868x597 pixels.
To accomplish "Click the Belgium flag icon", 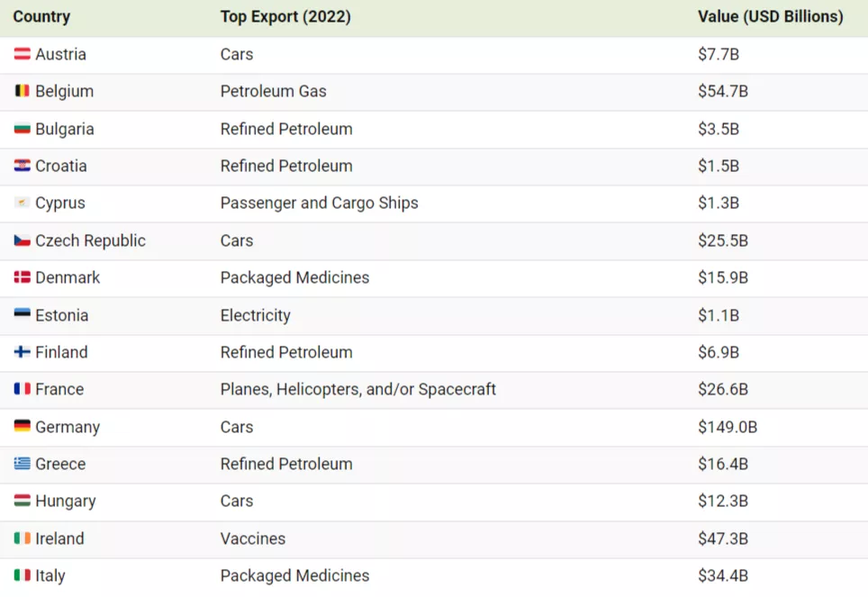I will [x=23, y=92].
